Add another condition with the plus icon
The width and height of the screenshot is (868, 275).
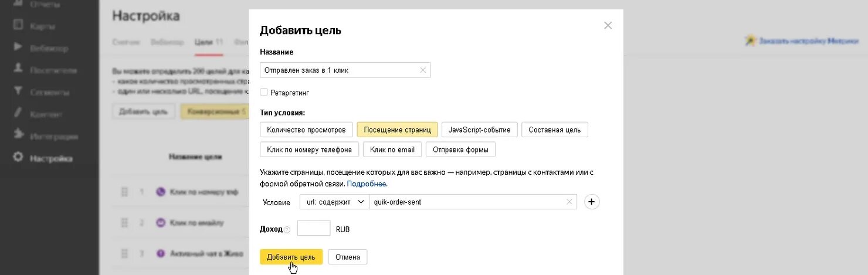click(592, 202)
